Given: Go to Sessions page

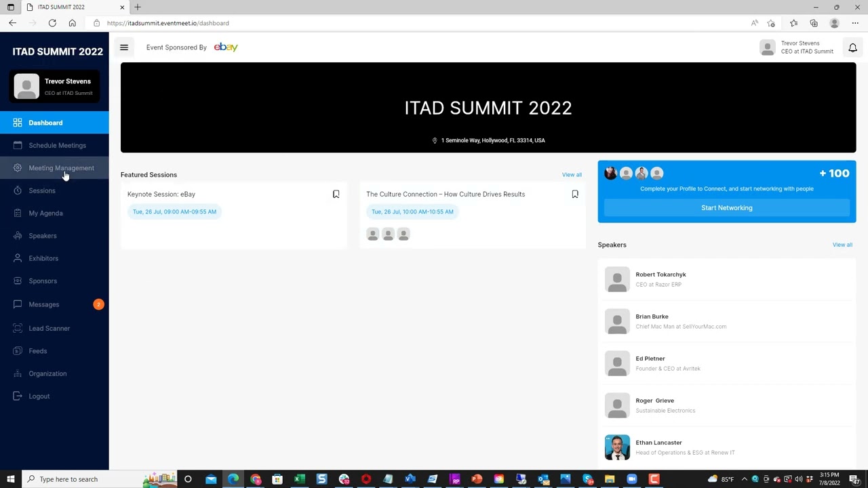Looking at the screenshot, I should click(x=54, y=190).
